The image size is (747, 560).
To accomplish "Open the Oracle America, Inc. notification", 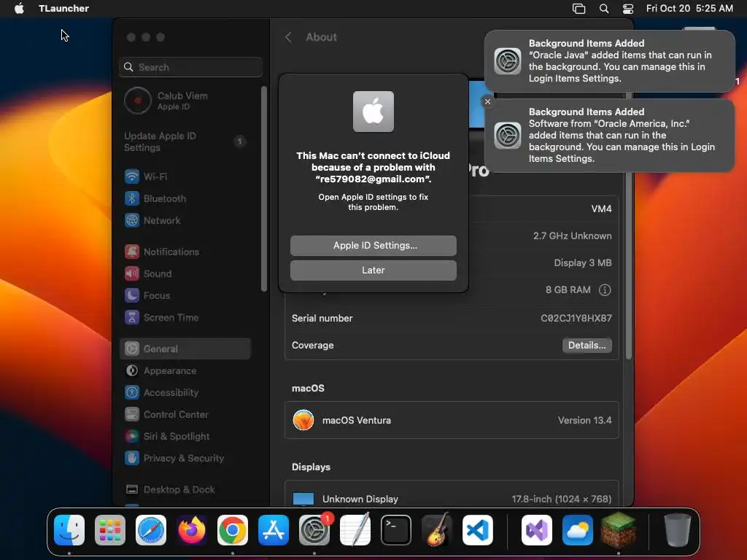I will pos(609,135).
